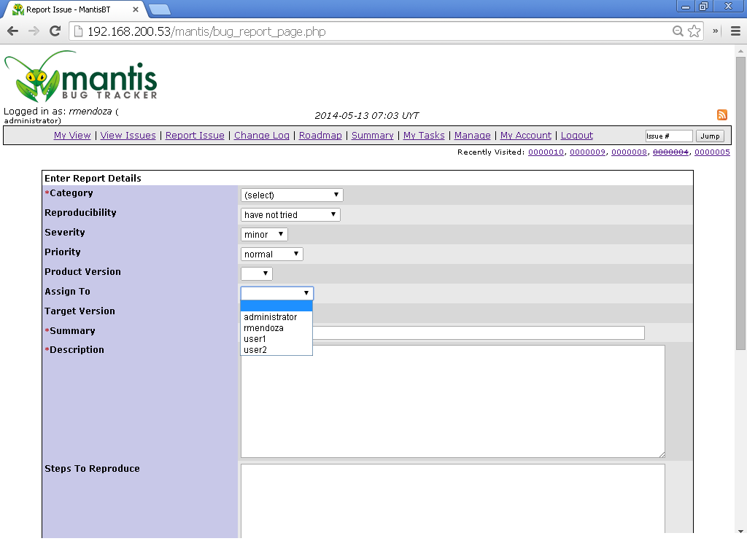Open the Chrome hamburger menu
Screen dimensions: 747x560
click(x=735, y=31)
